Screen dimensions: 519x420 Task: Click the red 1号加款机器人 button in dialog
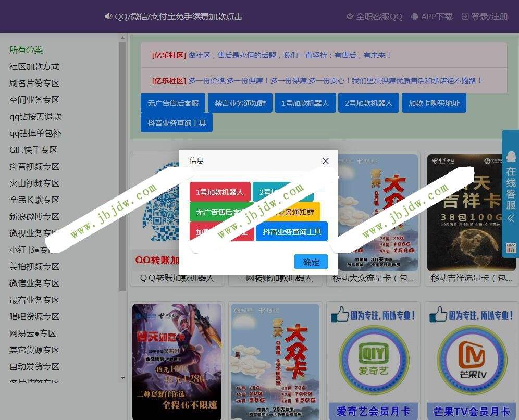click(x=220, y=192)
